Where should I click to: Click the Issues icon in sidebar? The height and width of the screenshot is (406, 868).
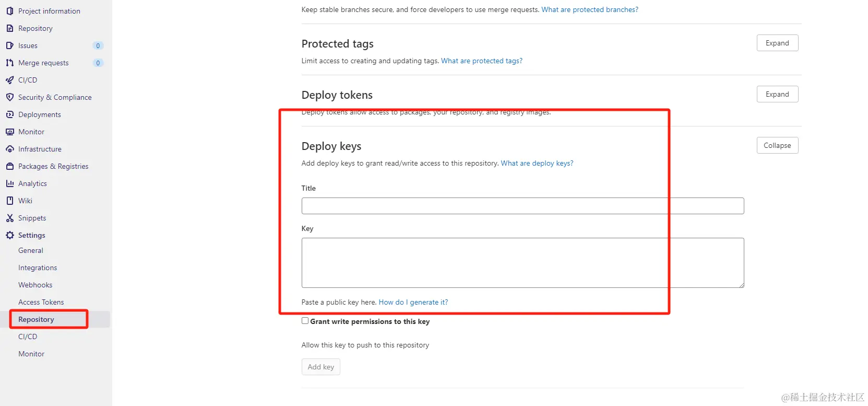(x=9, y=45)
